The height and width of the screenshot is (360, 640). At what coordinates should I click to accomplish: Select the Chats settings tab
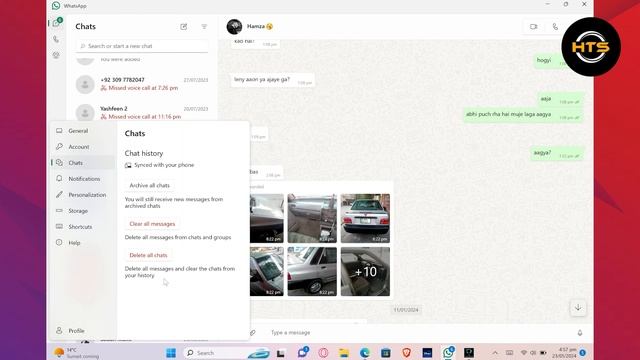[83, 162]
